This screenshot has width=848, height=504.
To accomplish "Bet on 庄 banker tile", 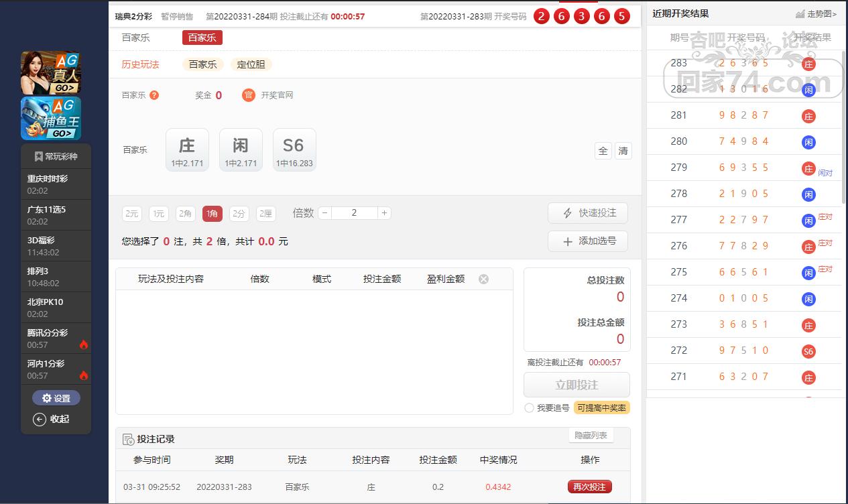I will click(x=187, y=149).
